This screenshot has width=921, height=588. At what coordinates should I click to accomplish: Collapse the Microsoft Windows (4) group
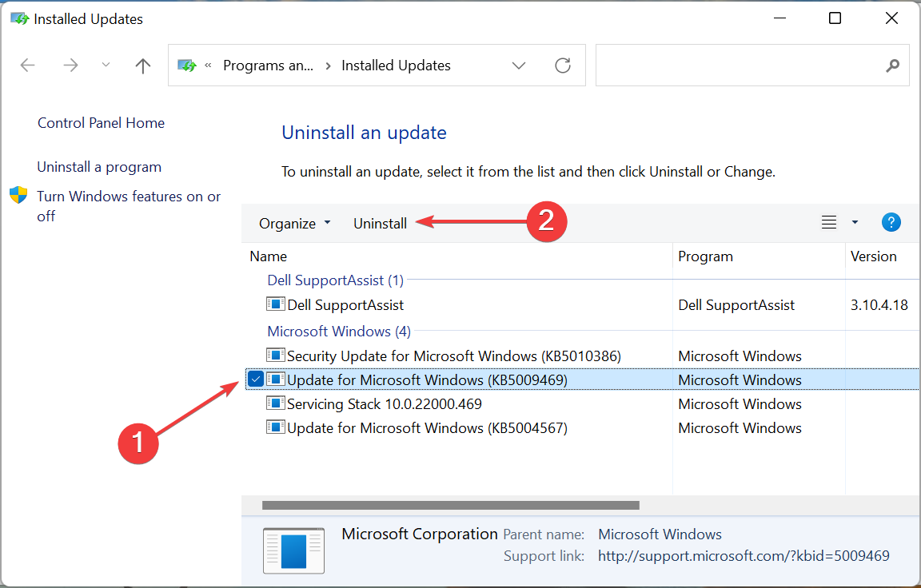339,332
